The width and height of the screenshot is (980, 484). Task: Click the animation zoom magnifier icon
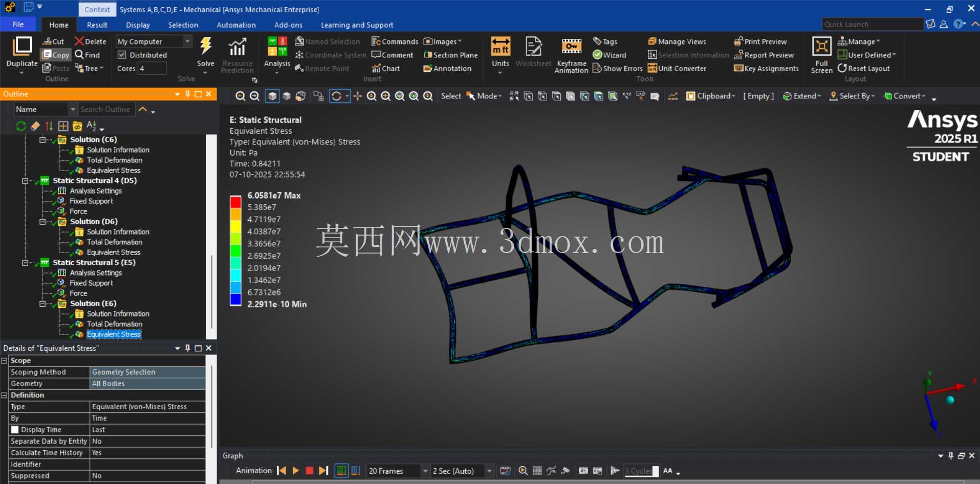[523, 470]
